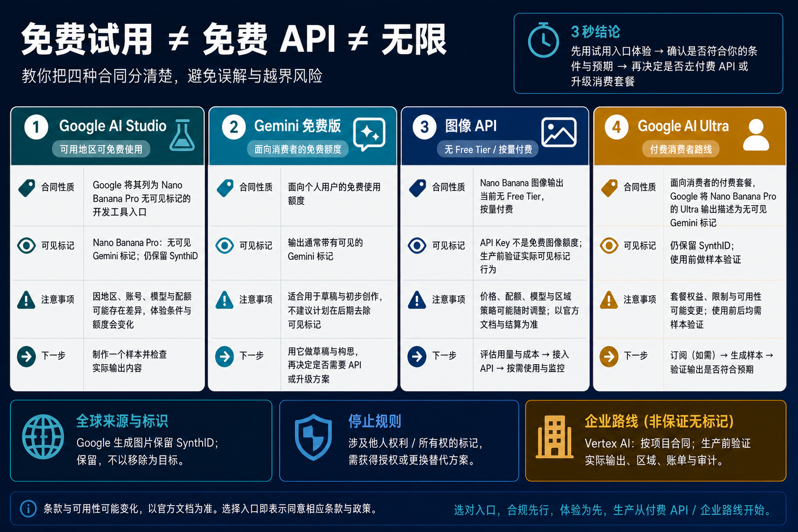Click the orange 下一步 arrow icon in Ultra card
Viewport: 798px width, 532px height.
[609, 356]
